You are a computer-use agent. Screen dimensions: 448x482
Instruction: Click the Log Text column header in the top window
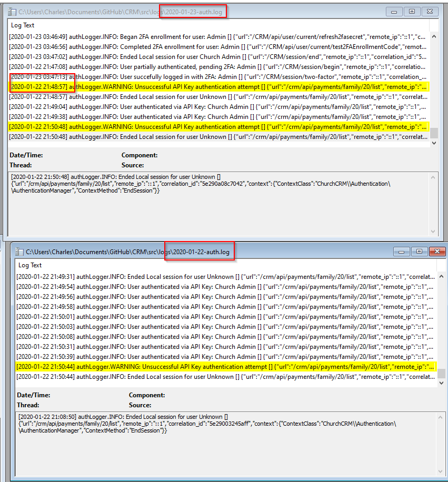pos(23,25)
